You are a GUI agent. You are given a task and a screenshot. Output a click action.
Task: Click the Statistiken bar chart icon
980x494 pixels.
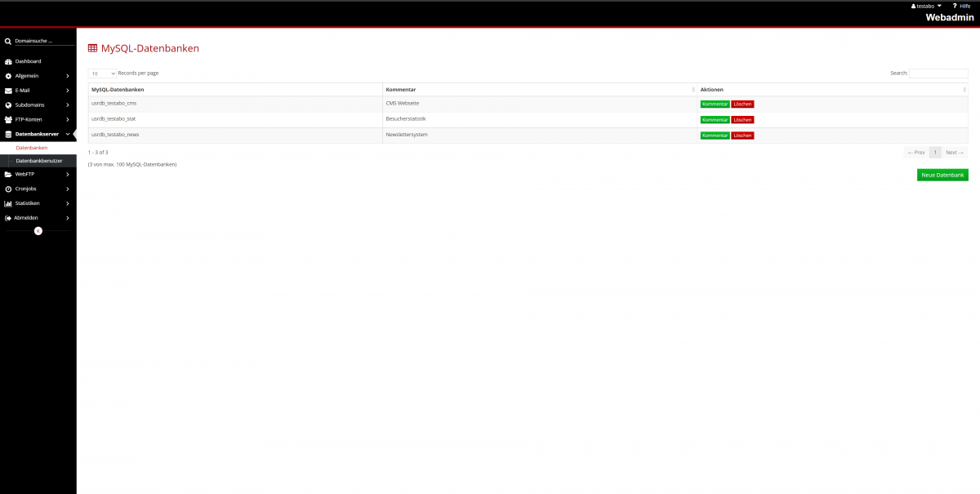[8, 203]
